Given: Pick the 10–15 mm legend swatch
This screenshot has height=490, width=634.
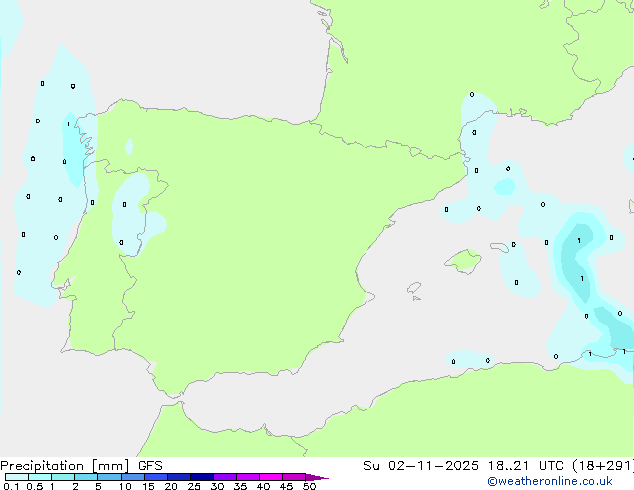Looking at the screenshot, I should [x=133, y=477].
